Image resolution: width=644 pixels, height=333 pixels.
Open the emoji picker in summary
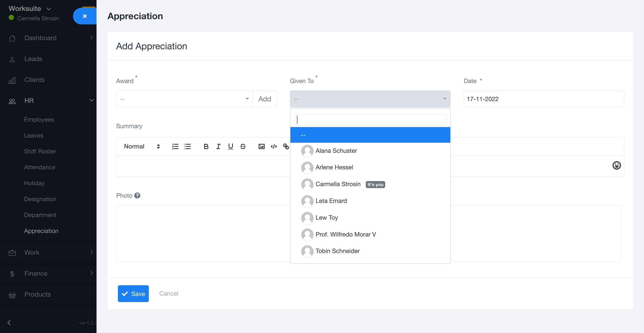pos(617,165)
